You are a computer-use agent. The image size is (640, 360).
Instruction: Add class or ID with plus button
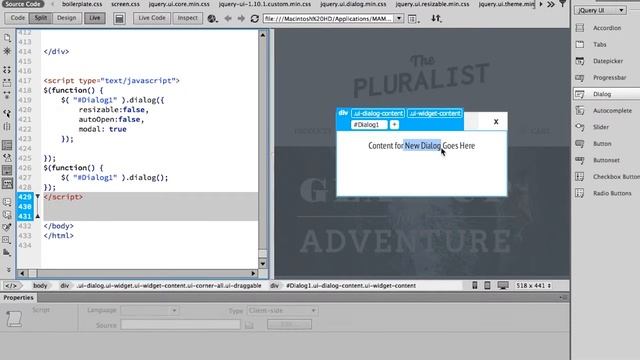[x=394, y=124]
